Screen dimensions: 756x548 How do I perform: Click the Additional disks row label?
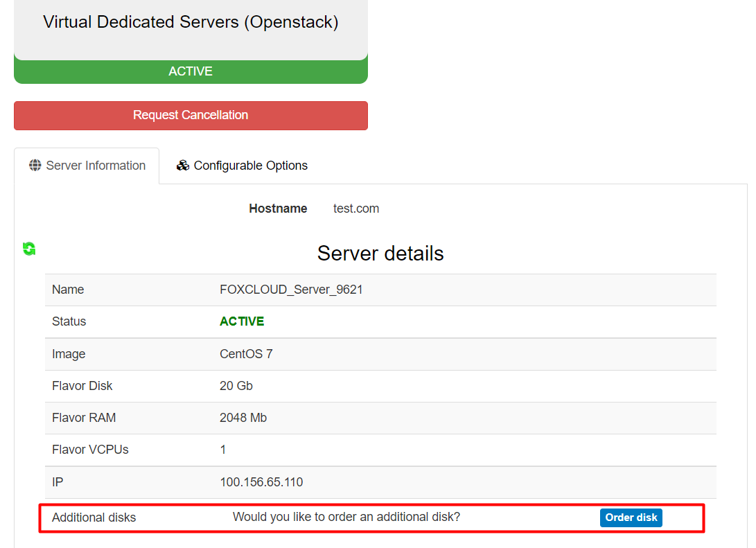94,518
